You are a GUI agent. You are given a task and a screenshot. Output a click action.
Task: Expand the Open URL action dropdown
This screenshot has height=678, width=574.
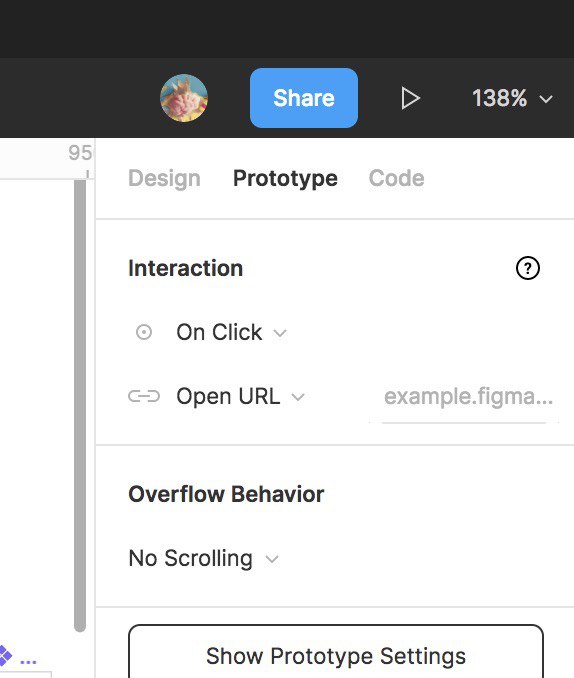pyautogui.click(x=240, y=397)
